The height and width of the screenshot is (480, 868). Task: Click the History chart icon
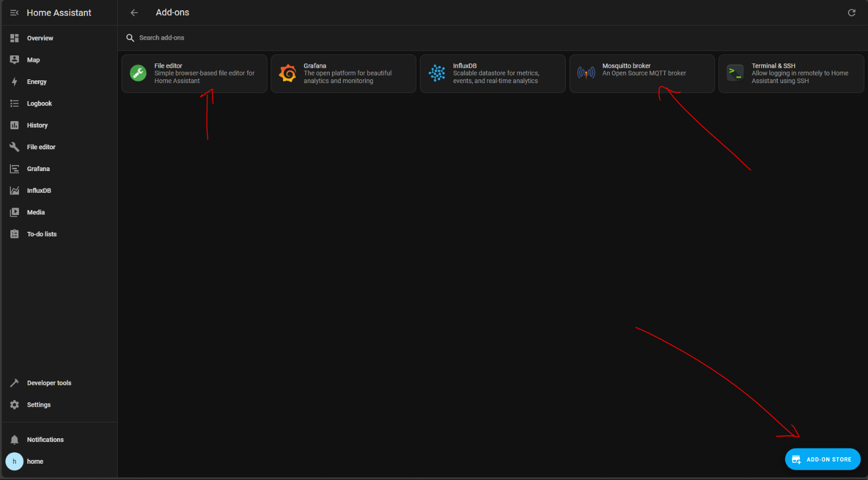pyautogui.click(x=15, y=125)
